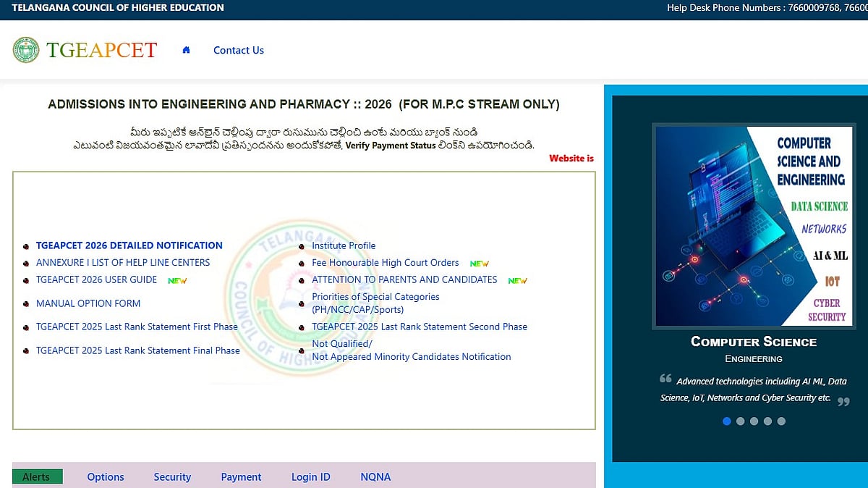The image size is (868, 488).
Task: Click the Computer Science and Engineering banner image
Action: 751,226
